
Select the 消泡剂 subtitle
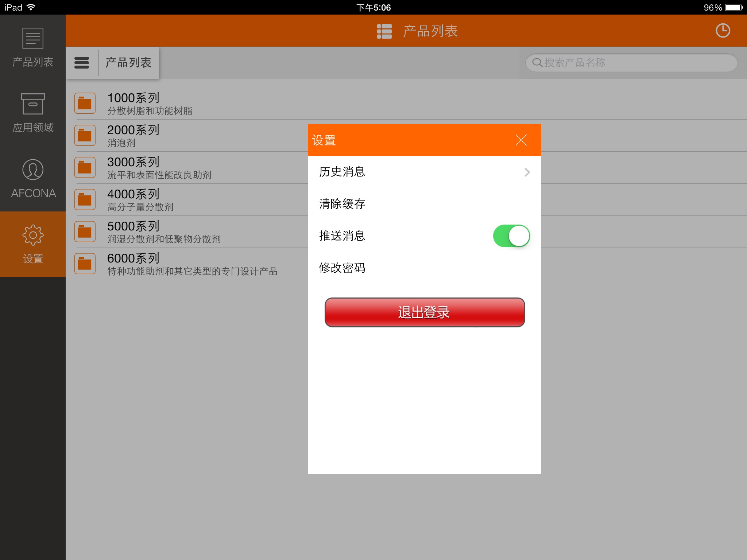tap(121, 143)
